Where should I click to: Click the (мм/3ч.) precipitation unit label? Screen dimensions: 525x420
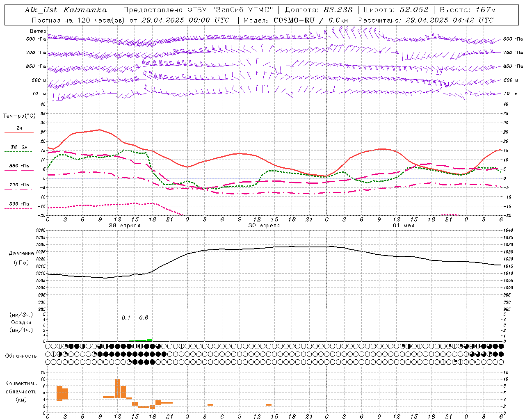point(21,315)
